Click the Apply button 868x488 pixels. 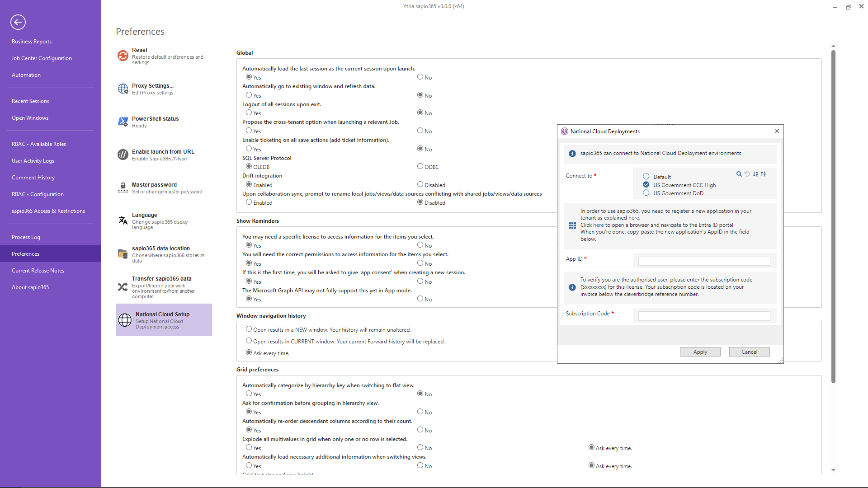(x=700, y=352)
